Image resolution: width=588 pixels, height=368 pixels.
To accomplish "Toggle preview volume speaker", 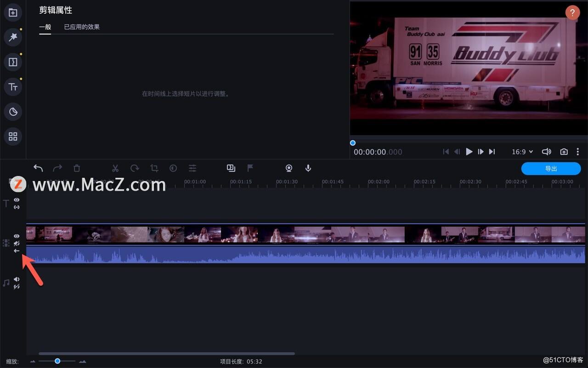I will [546, 152].
